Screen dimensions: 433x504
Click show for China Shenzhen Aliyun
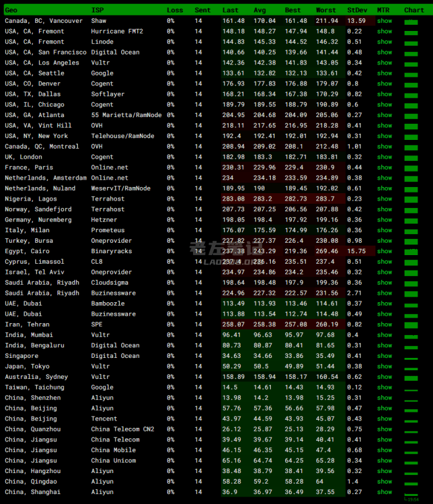pos(385,398)
